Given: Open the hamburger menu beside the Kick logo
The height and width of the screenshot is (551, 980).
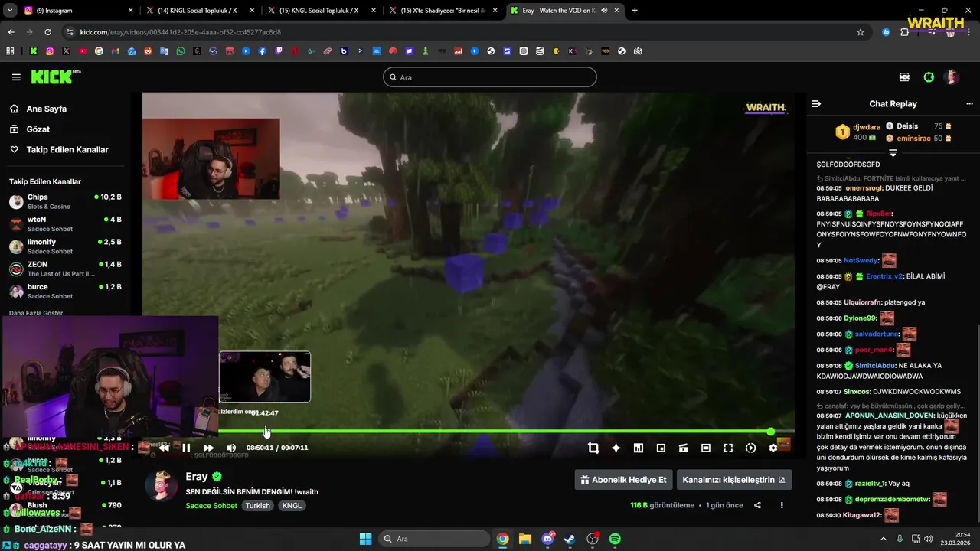Looking at the screenshot, I should tap(16, 77).
